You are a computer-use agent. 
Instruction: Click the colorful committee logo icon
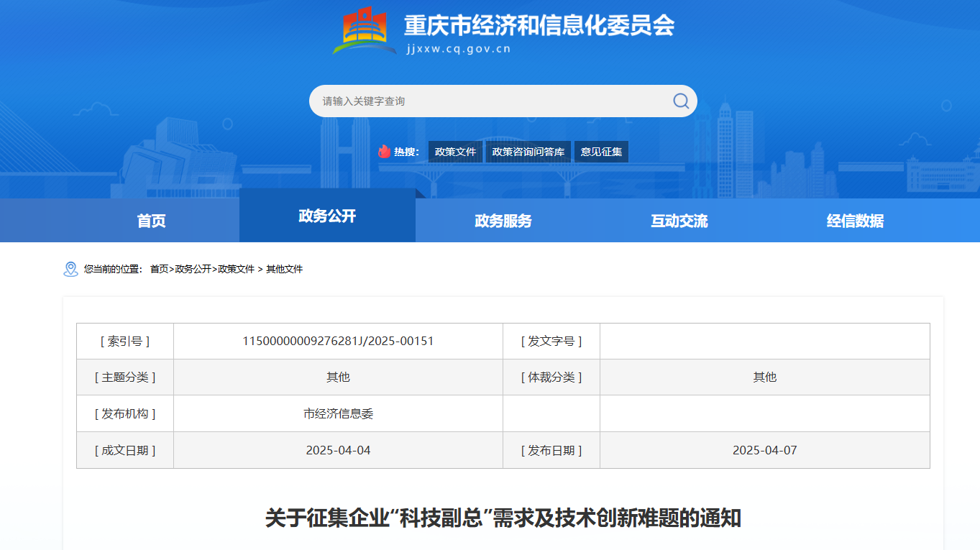(365, 30)
